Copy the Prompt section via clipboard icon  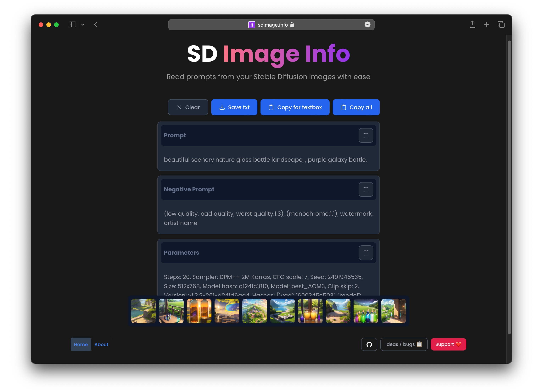click(366, 135)
